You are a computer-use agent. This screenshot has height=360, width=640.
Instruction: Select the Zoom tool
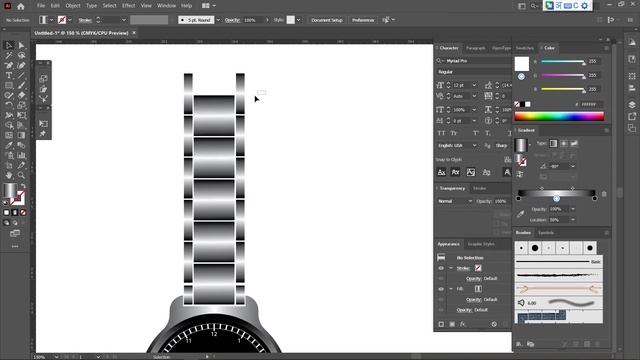pyautogui.click(x=21, y=175)
